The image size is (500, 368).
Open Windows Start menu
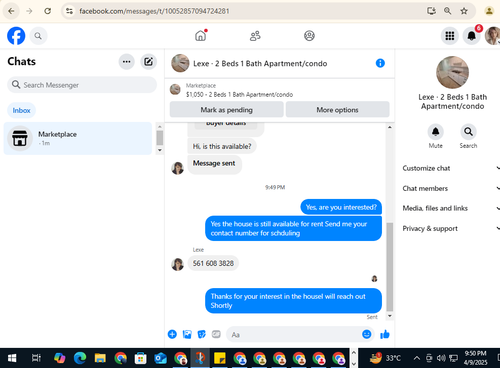pos(12,358)
